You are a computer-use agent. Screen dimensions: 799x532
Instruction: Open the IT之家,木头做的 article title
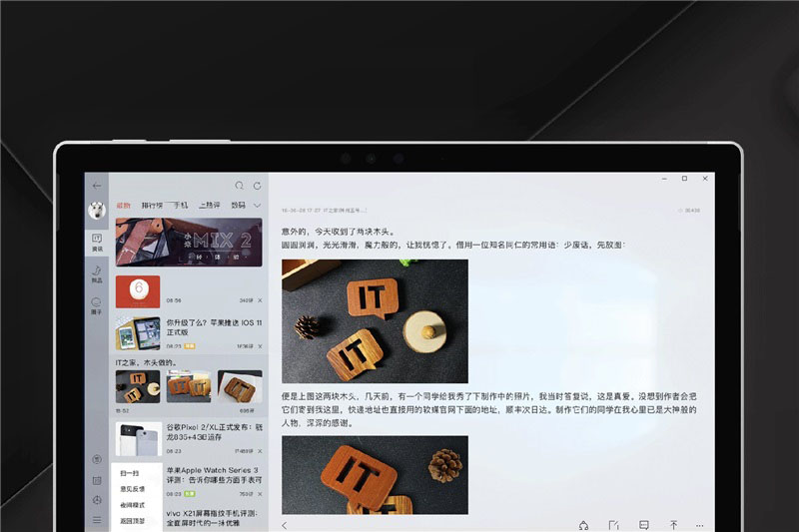coord(146,362)
